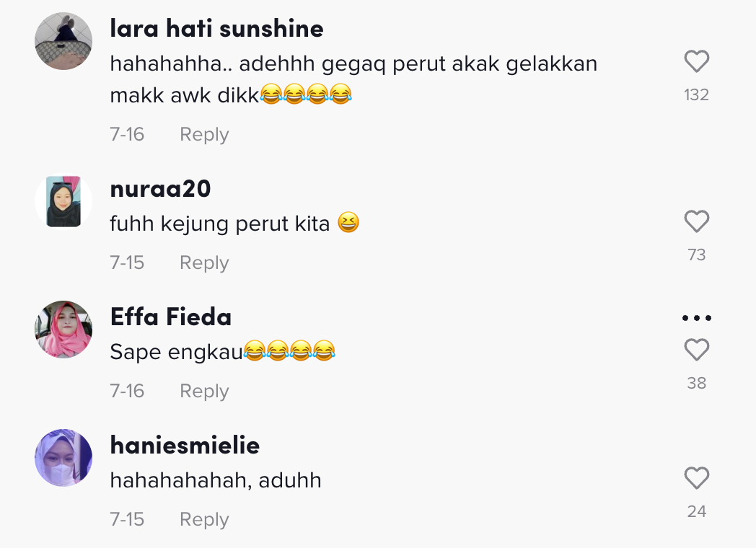Reply to Effa Fieda's comment

[x=204, y=392]
